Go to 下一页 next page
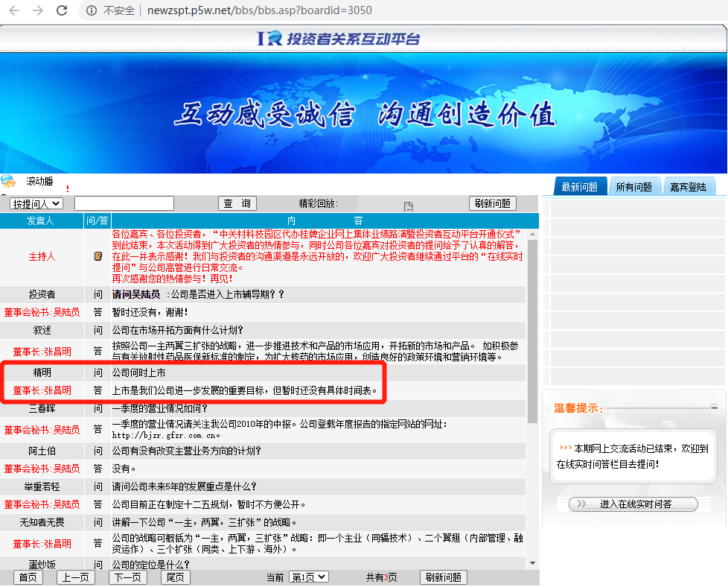The image size is (728, 587). (x=127, y=577)
